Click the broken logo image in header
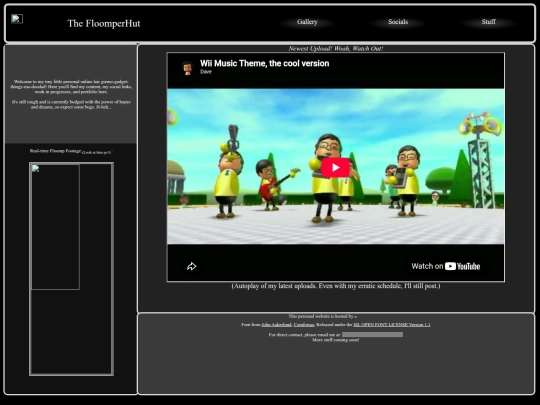The image size is (540, 405). coord(17,19)
